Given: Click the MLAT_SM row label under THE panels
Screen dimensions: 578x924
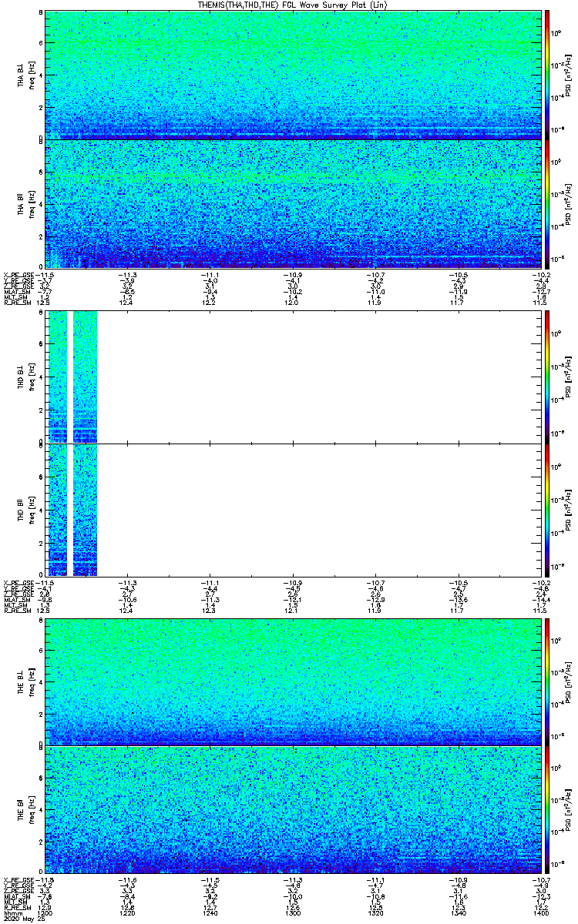Looking at the screenshot, I should (x=16, y=896).
